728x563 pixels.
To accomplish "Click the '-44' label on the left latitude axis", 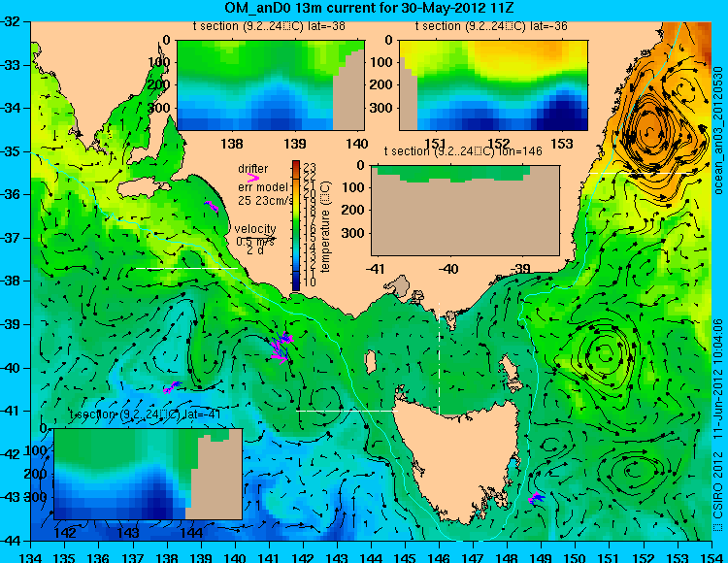I will pos(12,541).
